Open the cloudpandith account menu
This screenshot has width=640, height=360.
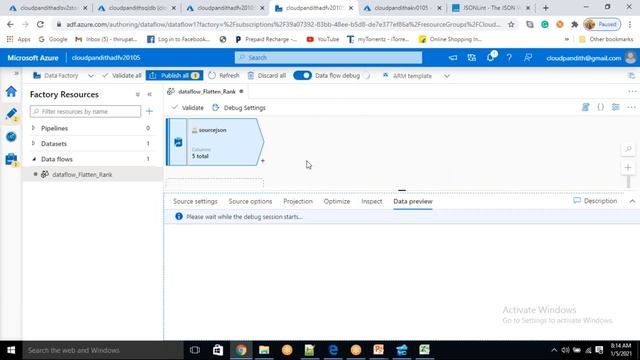point(591,58)
